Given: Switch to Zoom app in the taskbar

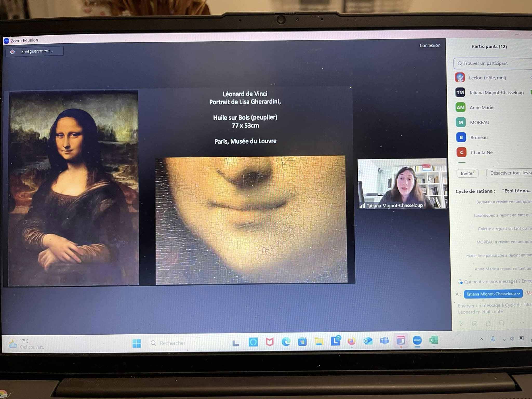Looking at the screenshot, I should click(x=417, y=340).
